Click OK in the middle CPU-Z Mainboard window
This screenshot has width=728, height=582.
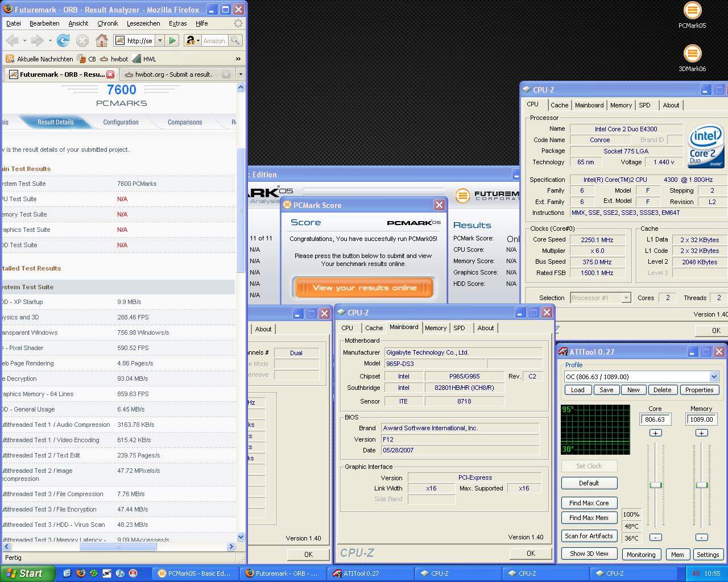tap(531, 553)
